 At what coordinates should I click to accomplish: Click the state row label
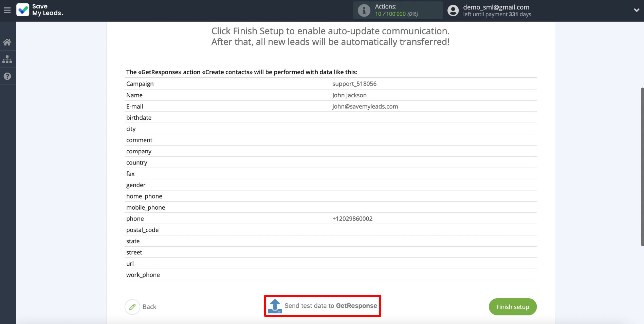pyautogui.click(x=133, y=241)
